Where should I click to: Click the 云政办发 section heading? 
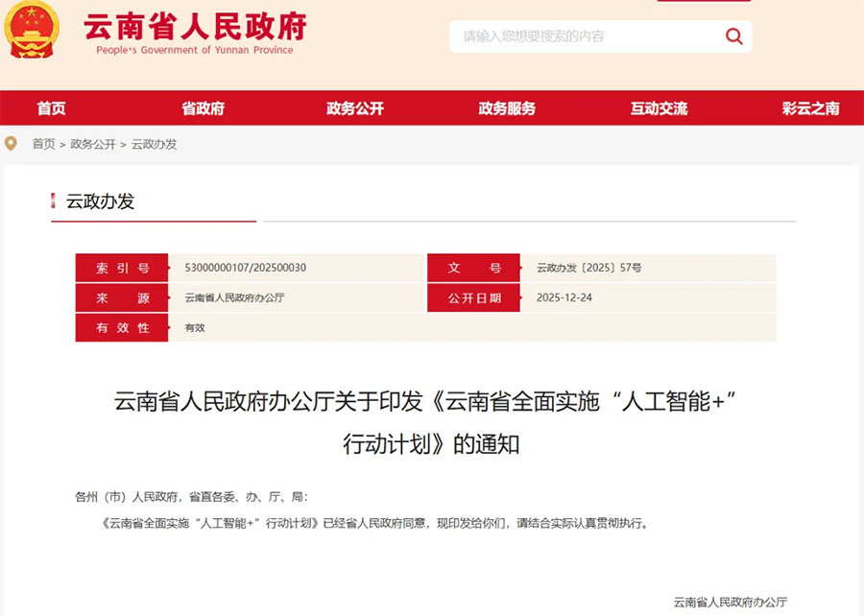click(100, 201)
